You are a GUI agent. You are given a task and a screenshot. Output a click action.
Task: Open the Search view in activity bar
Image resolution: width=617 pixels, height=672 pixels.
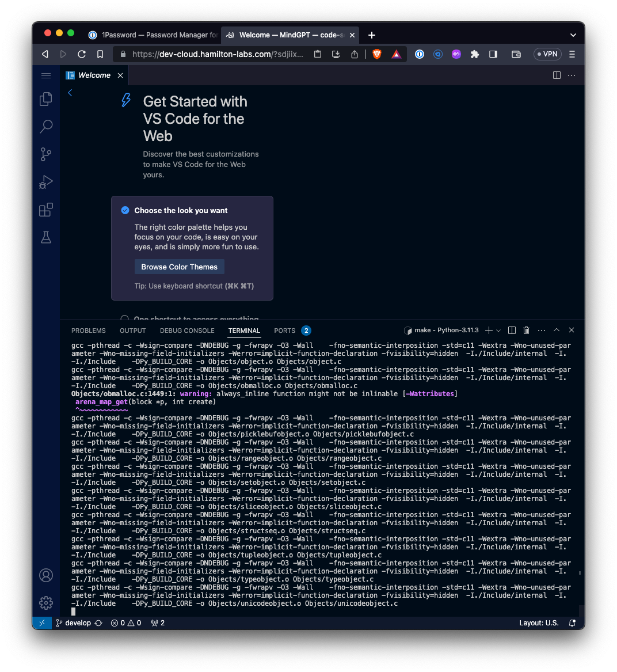(46, 127)
